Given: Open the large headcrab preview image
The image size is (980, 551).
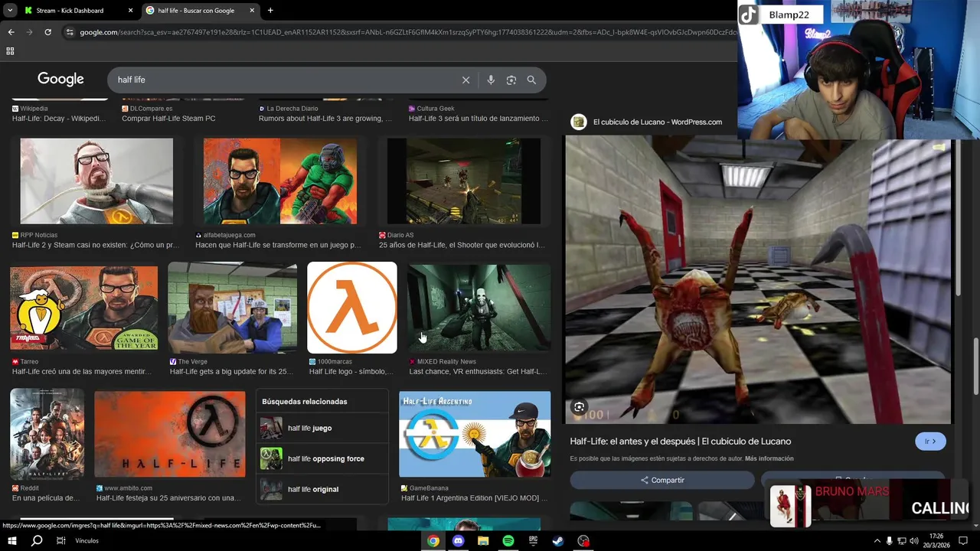Looking at the screenshot, I should click(x=758, y=280).
